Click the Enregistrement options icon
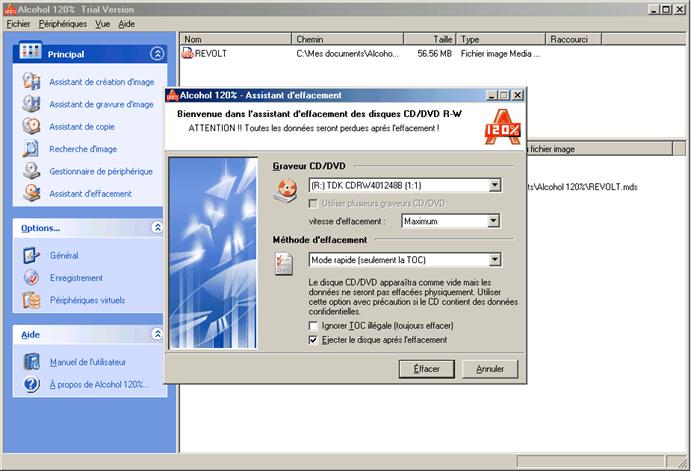Screen dimensions: 691x471 (x=31, y=278)
